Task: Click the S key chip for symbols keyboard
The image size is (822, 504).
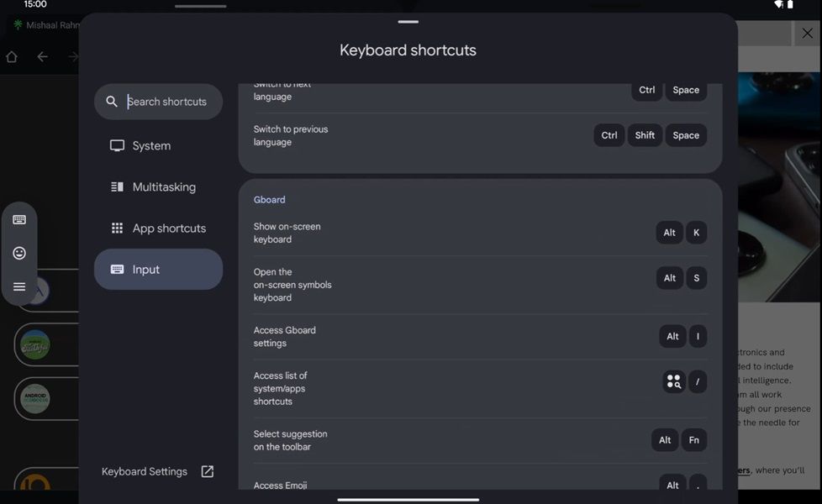Action: (x=696, y=278)
